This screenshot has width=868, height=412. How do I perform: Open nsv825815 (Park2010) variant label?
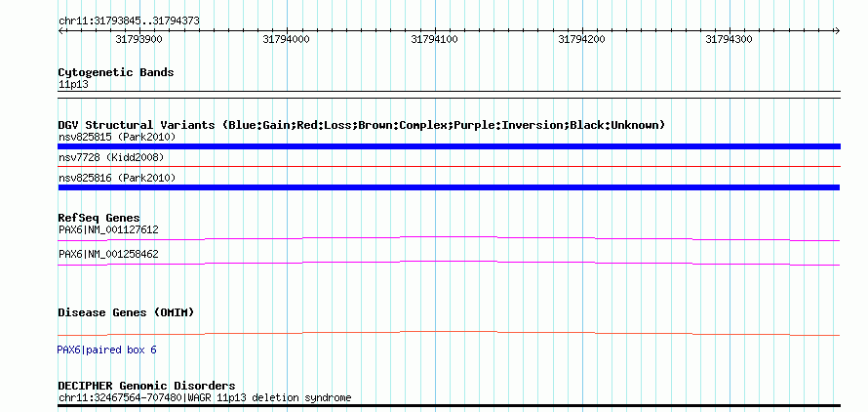(117, 137)
